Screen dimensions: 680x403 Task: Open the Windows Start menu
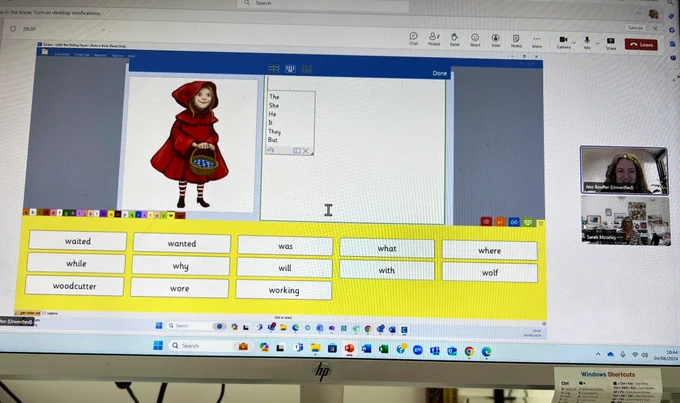point(158,345)
